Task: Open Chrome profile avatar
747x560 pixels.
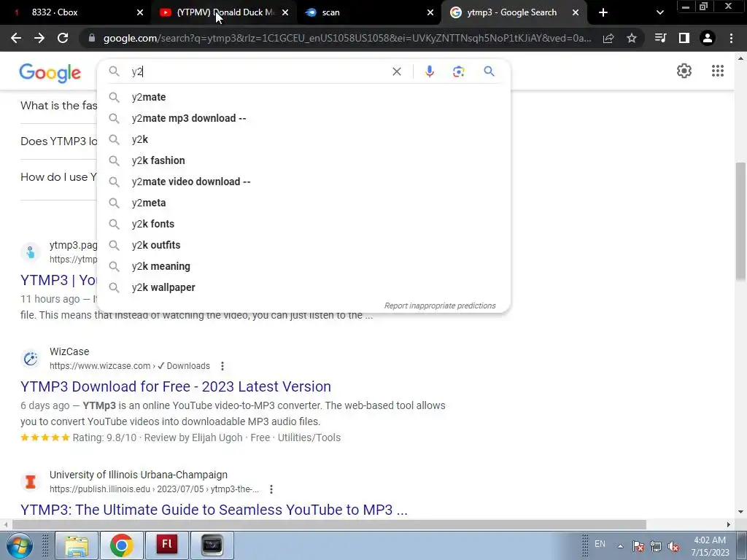Action: [708, 38]
